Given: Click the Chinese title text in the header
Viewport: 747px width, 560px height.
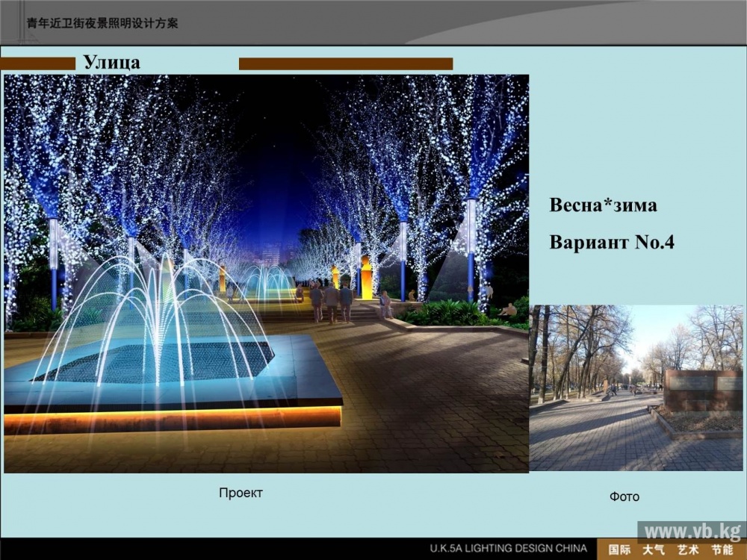Looking at the screenshot, I should click(x=102, y=23).
